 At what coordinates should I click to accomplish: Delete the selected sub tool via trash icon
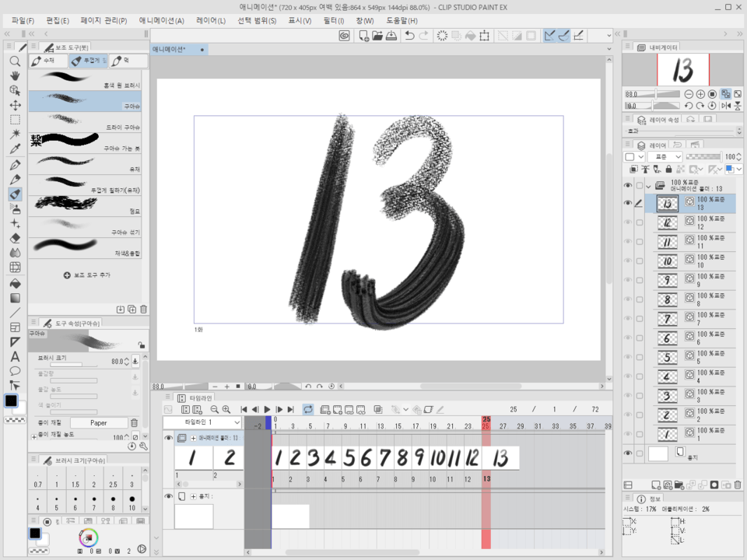pyautogui.click(x=143, y=309)
